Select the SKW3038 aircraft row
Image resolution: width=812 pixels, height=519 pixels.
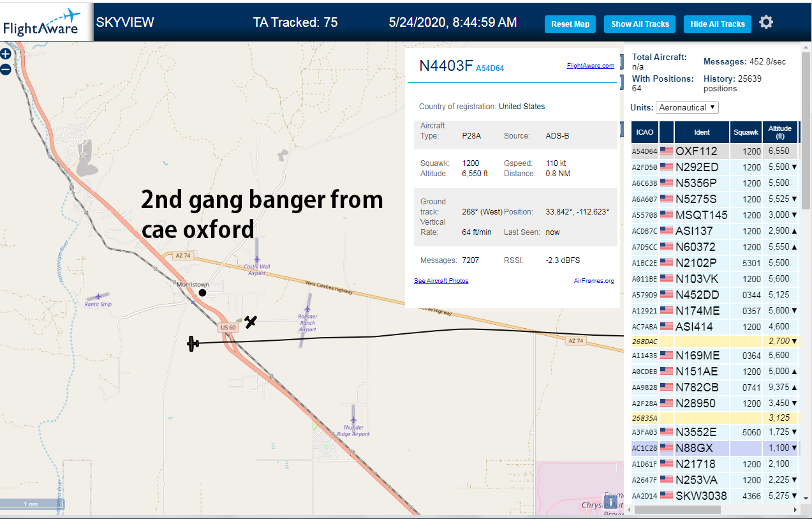point(715,495)
